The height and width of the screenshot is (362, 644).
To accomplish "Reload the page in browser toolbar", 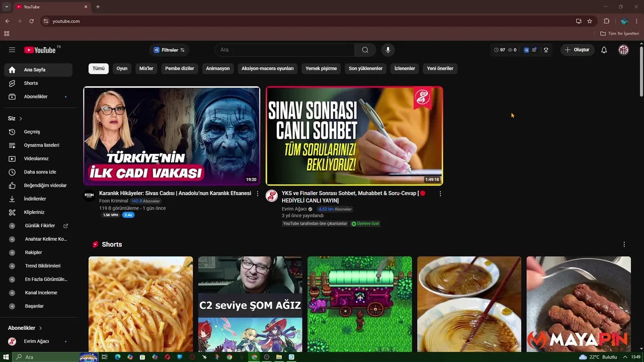I will 31,21.
